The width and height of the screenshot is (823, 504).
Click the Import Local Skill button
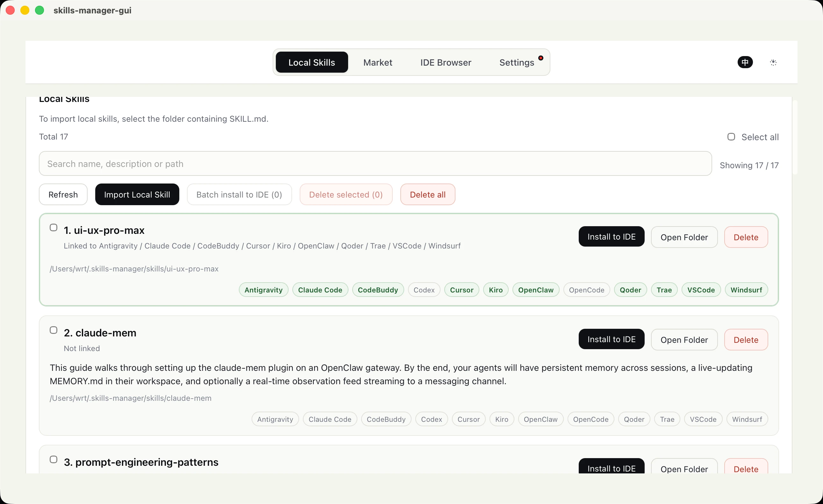[x=137, y=194]
